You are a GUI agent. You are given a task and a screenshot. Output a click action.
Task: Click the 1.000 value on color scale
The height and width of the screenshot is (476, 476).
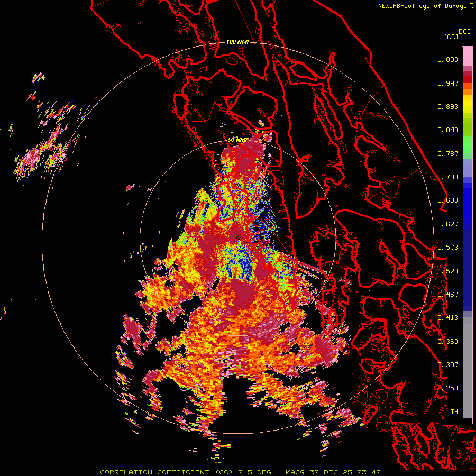pyautogui.click(x=448, y=59)
